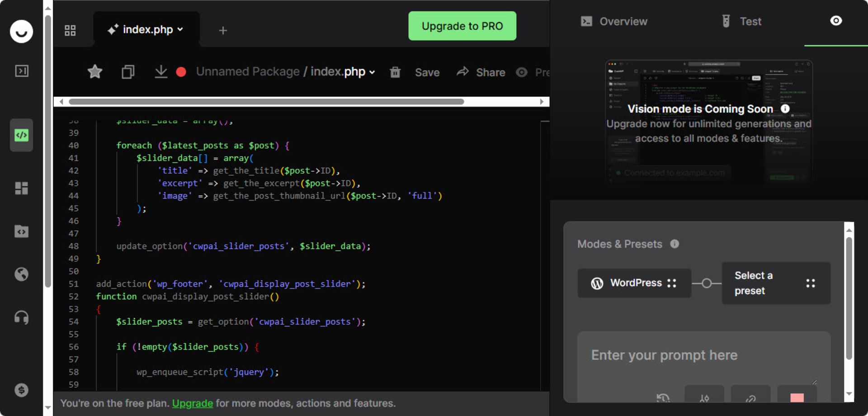Click the Modes & Presets heading
The image size is (868, 416).
(620, 244)
